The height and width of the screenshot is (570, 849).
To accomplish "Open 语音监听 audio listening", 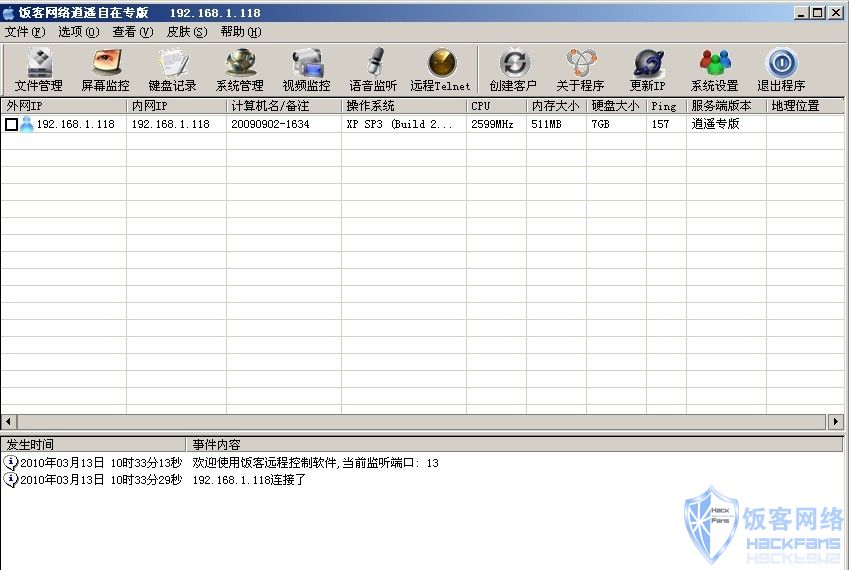I will point(373,70).
